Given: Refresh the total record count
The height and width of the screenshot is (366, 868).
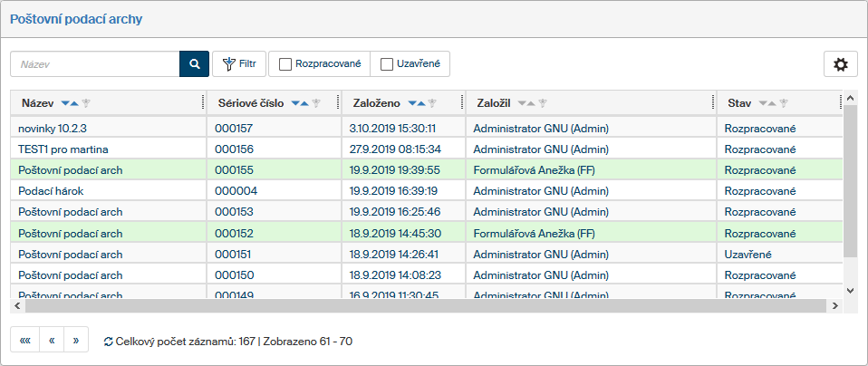Looking at the screenshot, I should pos(109,342).
